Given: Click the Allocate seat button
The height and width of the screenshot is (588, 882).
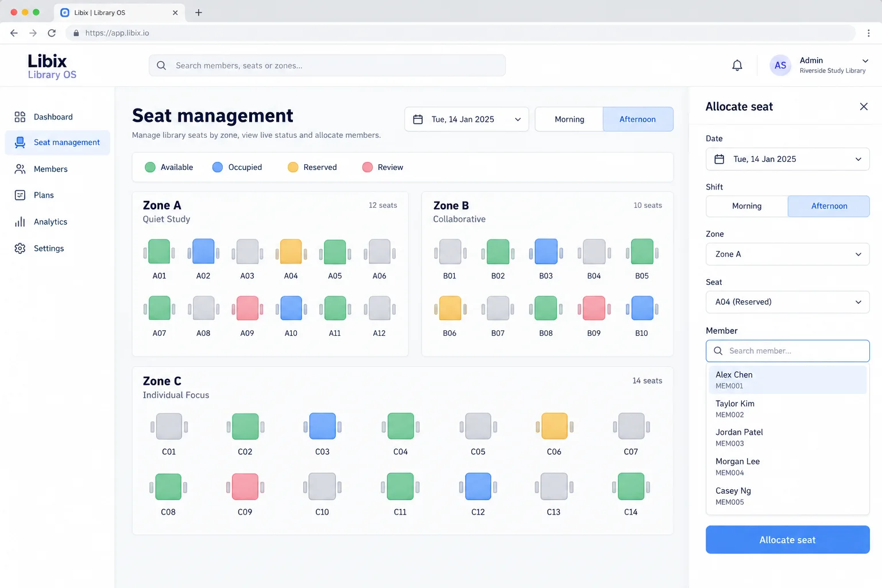Looking at the screenshot, I should point(787,540).
